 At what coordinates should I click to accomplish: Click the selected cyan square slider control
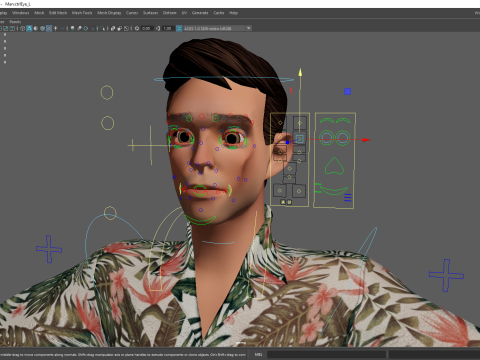(x=299, y=139)
